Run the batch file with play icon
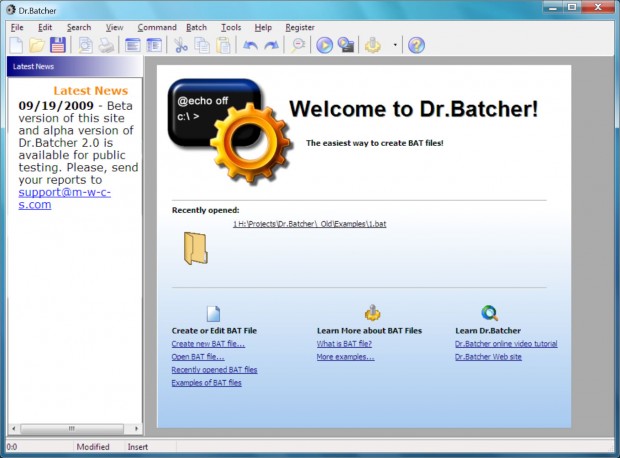 click(325, 45)
